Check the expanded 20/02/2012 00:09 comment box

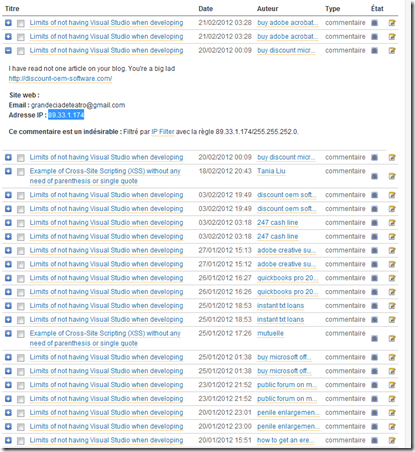pos(21,51)
